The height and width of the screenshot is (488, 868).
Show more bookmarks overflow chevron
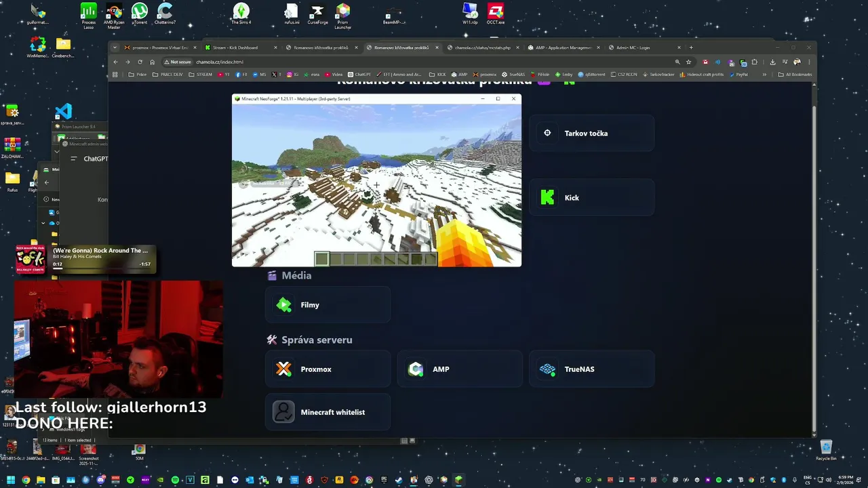(764, 75)
